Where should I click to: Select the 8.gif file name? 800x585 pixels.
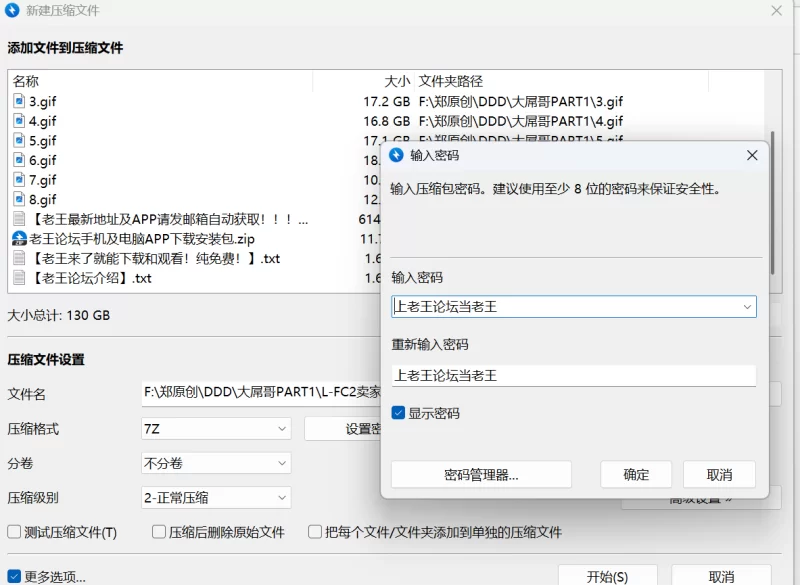(42, 200)
